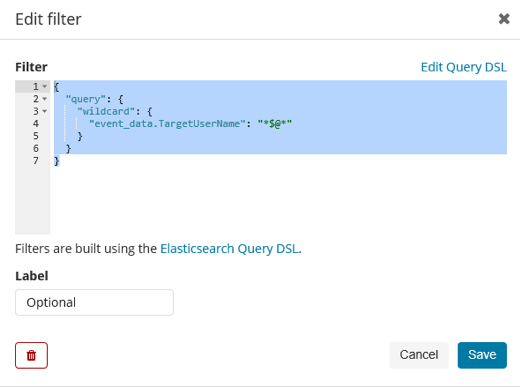Select line number 6 in the gutter

tap(36, 148)
